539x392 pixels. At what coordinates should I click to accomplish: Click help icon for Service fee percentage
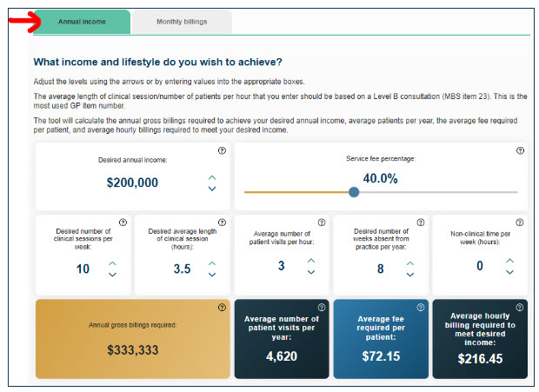pyautogui.click(x=520, y=150)
